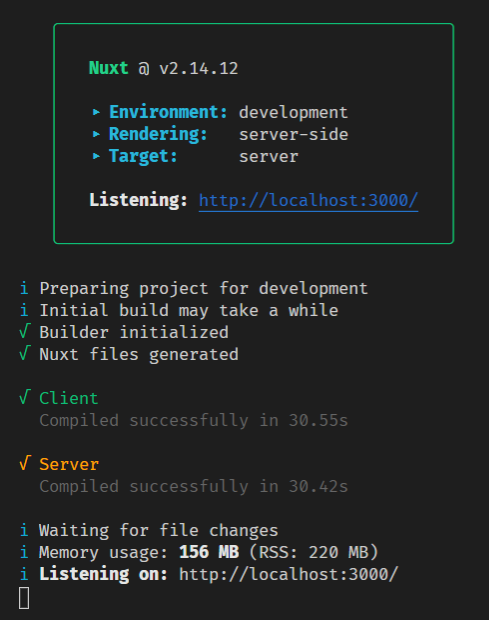489x620 pixels.
Task: Click the info icon beside Waiting for file changes
Action: (x=24, y=530)
